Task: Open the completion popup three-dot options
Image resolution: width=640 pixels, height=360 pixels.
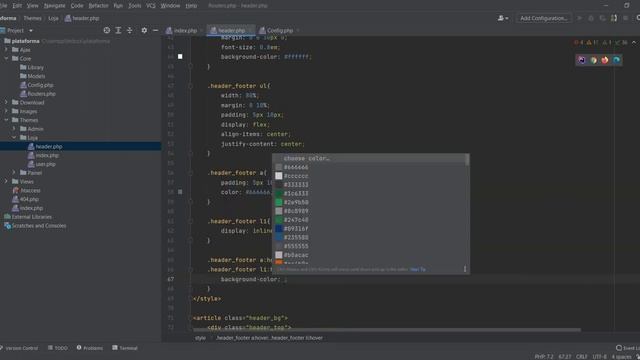Action: point(465,269)
